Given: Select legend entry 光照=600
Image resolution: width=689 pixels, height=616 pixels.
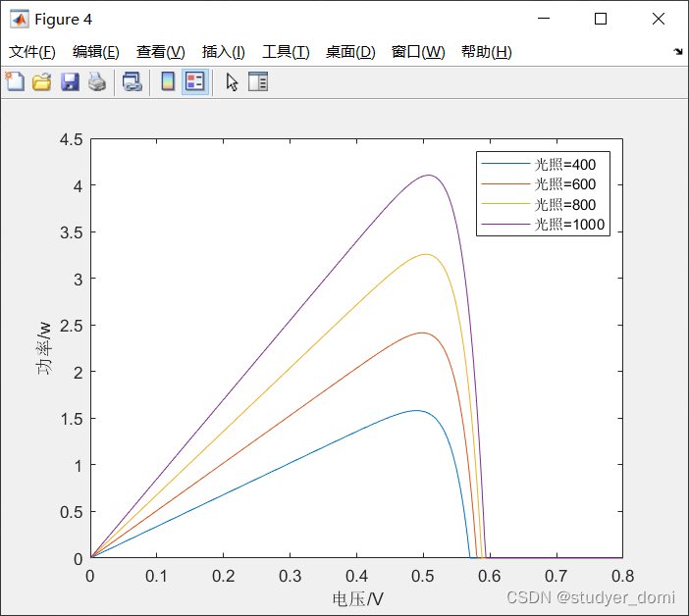Looking at the screenshot, I should pyautogui.click(x=565, y=184).
